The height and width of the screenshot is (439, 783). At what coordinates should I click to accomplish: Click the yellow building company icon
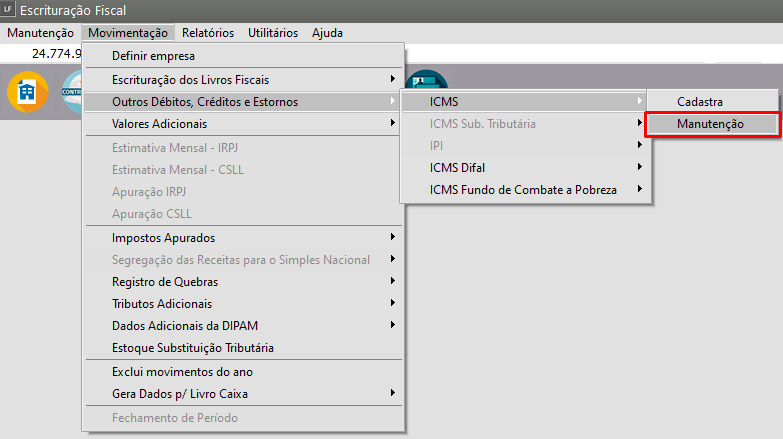[x=27, y=92]
